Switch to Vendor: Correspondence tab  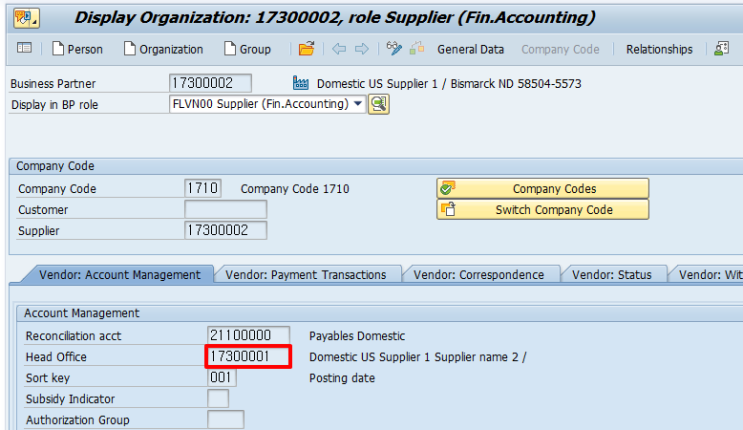click(x=479, y=275)
